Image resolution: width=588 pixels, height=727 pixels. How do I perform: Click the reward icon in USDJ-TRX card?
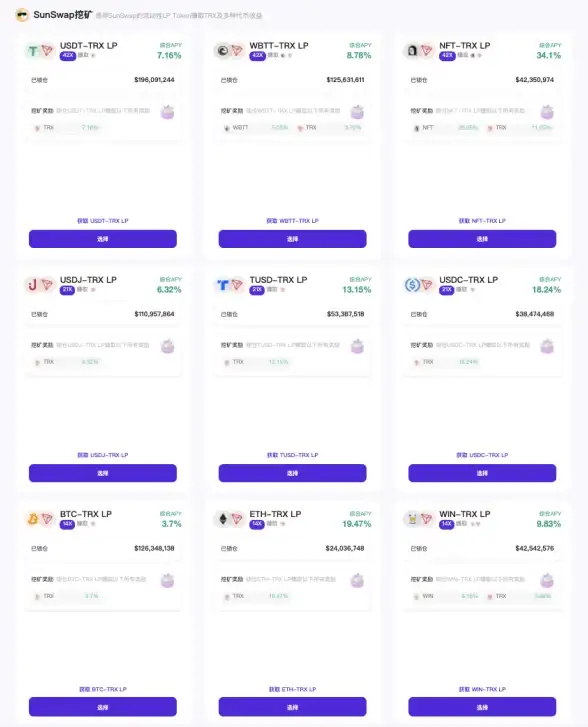coord(167,346)
